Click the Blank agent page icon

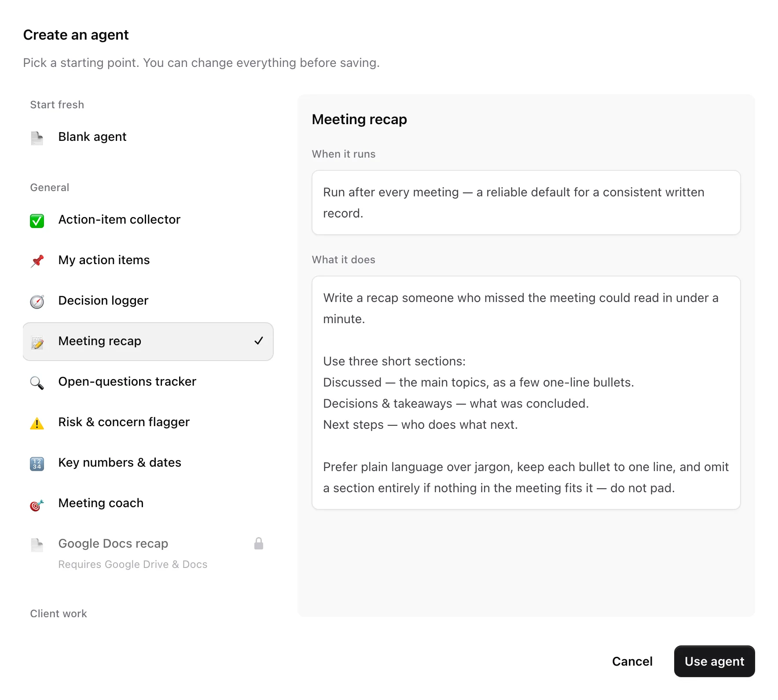click(x=37, y=138)
